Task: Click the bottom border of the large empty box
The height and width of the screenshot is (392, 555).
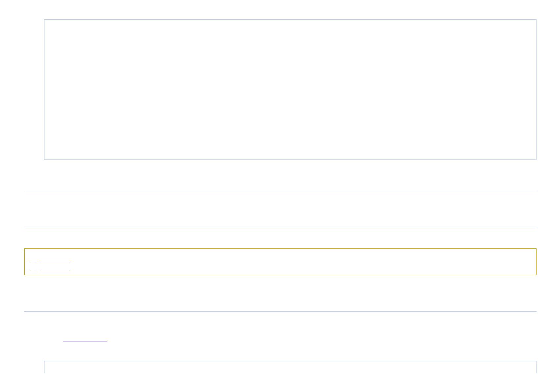Action: click(x=290, y=160)
